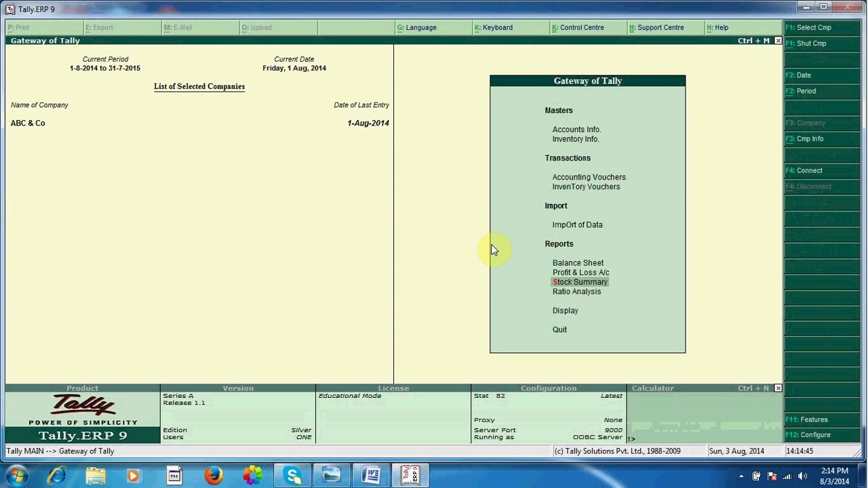This screenshot has width=868, height=488.
Task: Open Accounts Info. under Masters
Action: pos(576,129)
